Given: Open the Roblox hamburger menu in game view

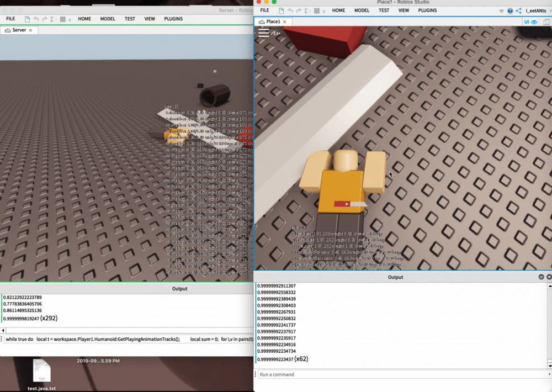Looking at the screenshot, I should (264, 33).
